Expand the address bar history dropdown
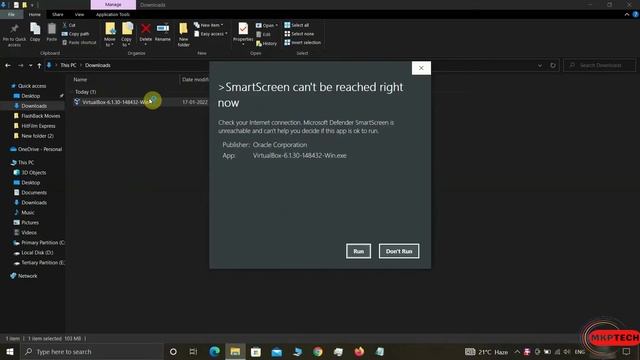The width and height of the screenshot is (640, 360). pyautogui.click(x=540, y=65)
